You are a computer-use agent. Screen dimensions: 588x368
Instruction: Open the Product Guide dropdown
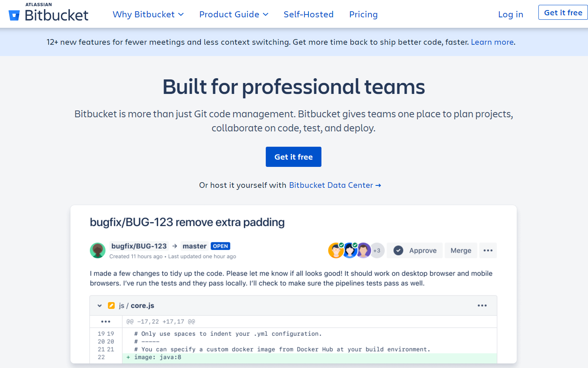[234, 15]
